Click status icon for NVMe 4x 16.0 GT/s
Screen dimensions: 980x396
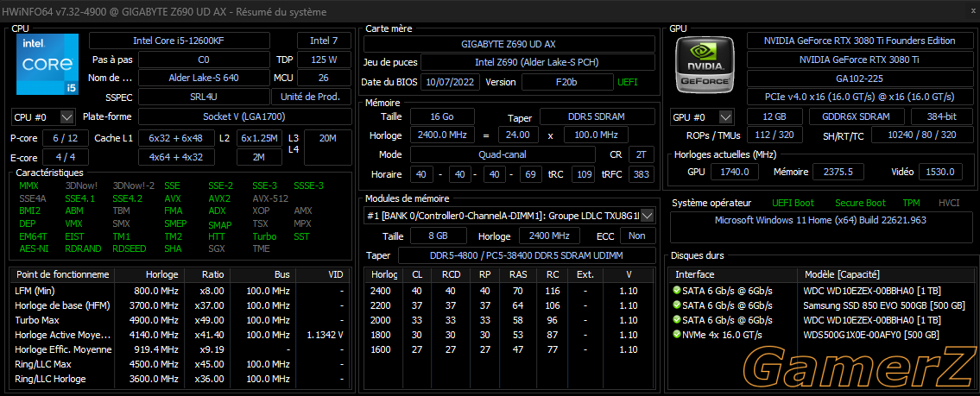[x=676, y=334]
